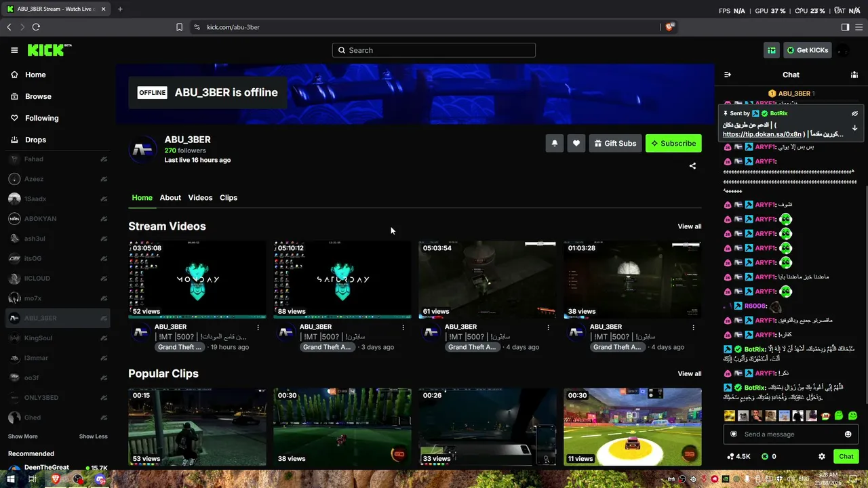Click the Search field

coord(434,50)
